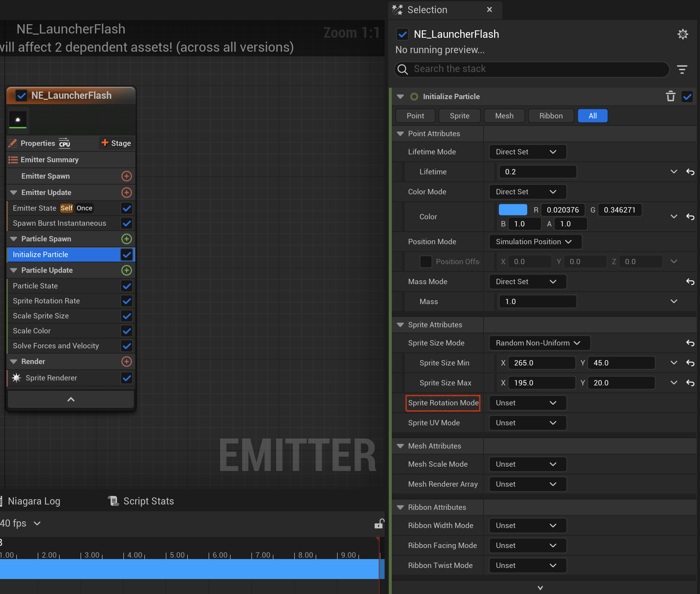
Task: Disable Scale Sprite Size module
Action: [x=127, y=316]
